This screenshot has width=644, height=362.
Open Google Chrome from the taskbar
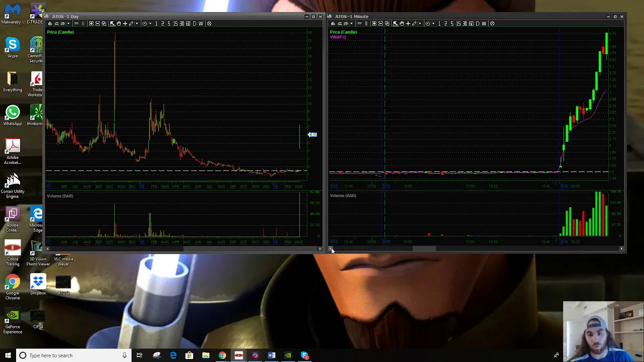222,355
